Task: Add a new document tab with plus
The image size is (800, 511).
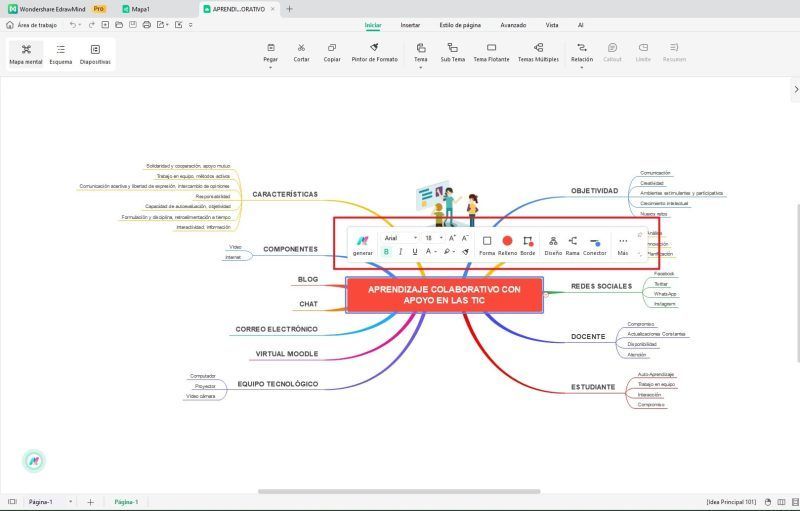Action: [289, 9]
